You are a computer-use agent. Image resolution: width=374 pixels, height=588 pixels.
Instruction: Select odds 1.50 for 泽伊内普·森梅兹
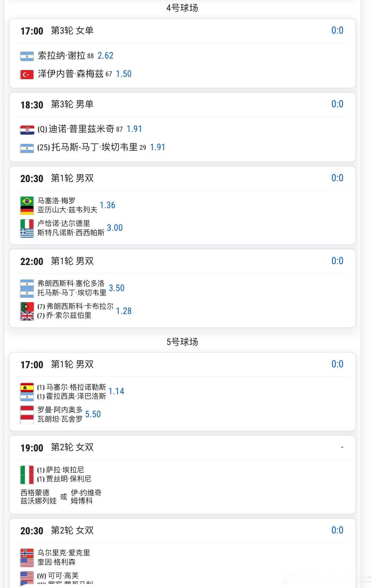(124, 74)
